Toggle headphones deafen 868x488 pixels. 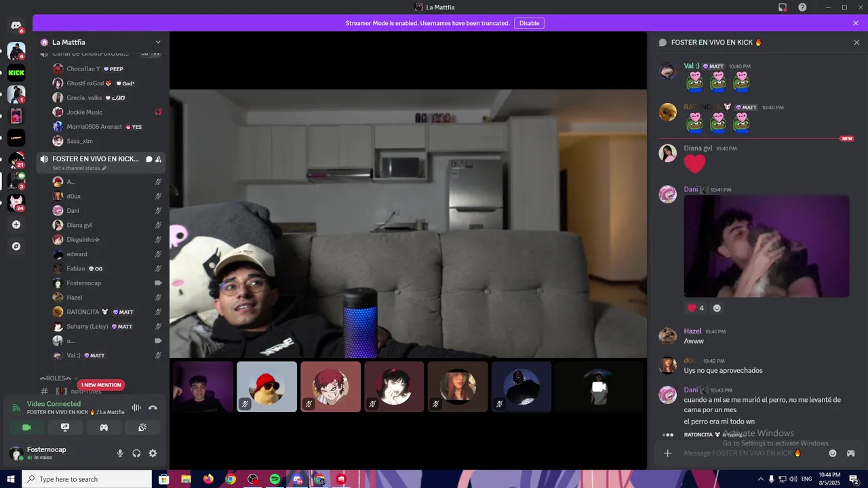136,453
